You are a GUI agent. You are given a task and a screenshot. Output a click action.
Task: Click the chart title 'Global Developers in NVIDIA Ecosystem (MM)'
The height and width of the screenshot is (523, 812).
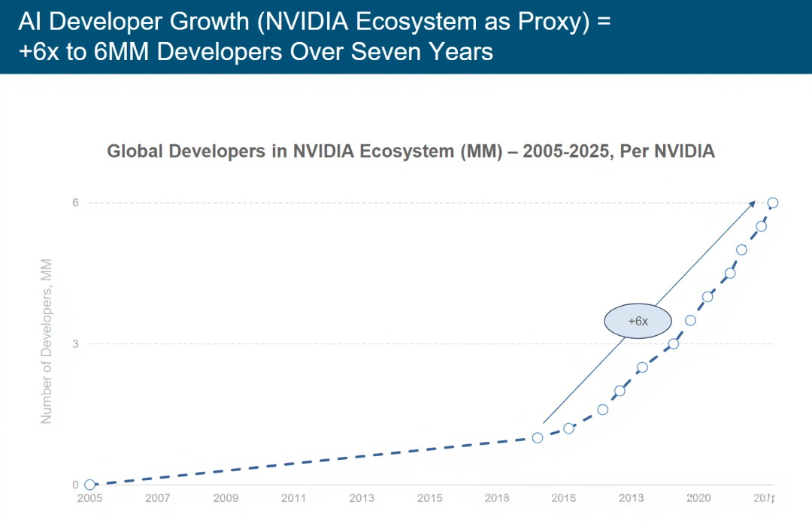click(305, 151)
